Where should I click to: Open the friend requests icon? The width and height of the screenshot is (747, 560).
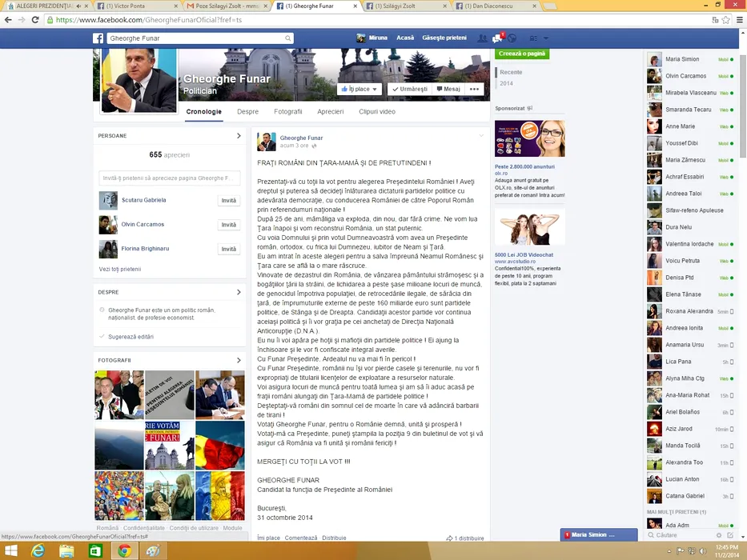click(482, 38)
